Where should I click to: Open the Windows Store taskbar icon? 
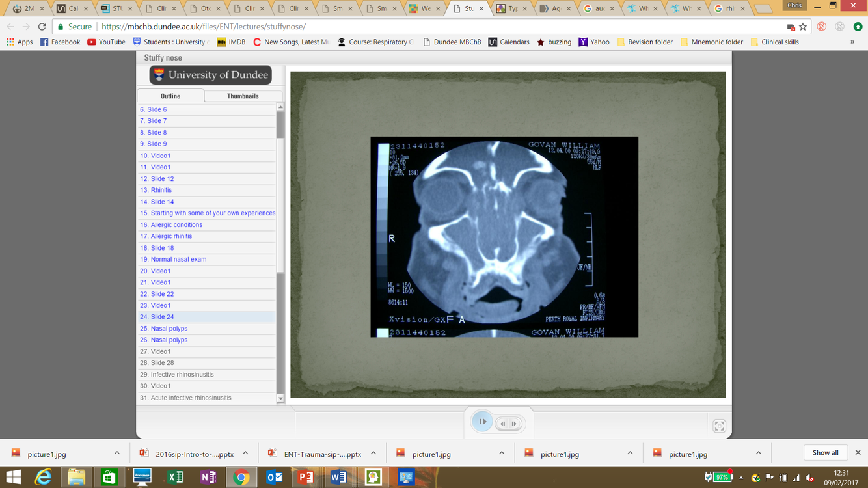tap(109, 478)
